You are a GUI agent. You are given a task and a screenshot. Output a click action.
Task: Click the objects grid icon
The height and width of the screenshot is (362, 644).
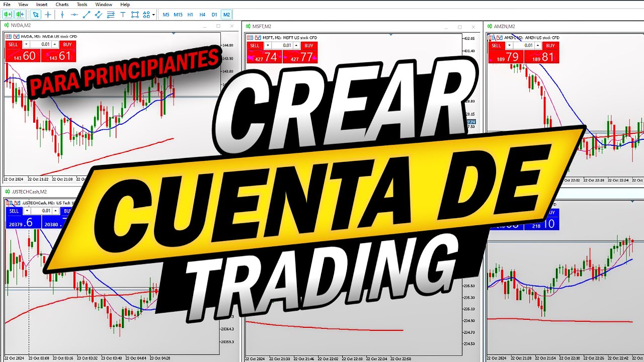(x=146, y=15)
